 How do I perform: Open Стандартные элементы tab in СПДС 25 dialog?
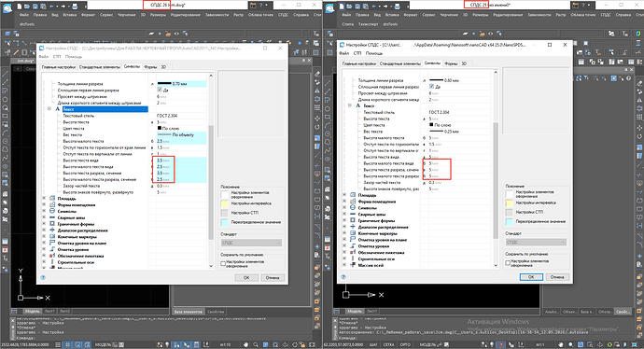(x=400, y=63)
